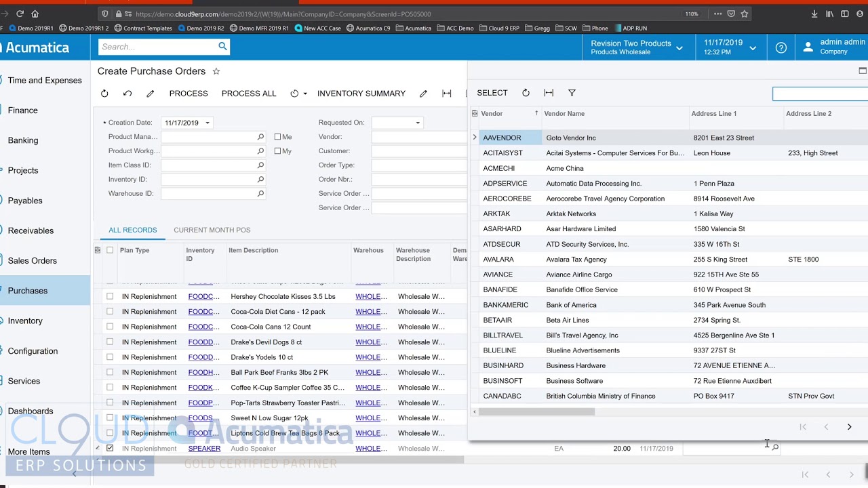Viewport: 868px width, 488px height.
Task: Check the Sweet N Low Sugar row
Action: pos(110,418)
